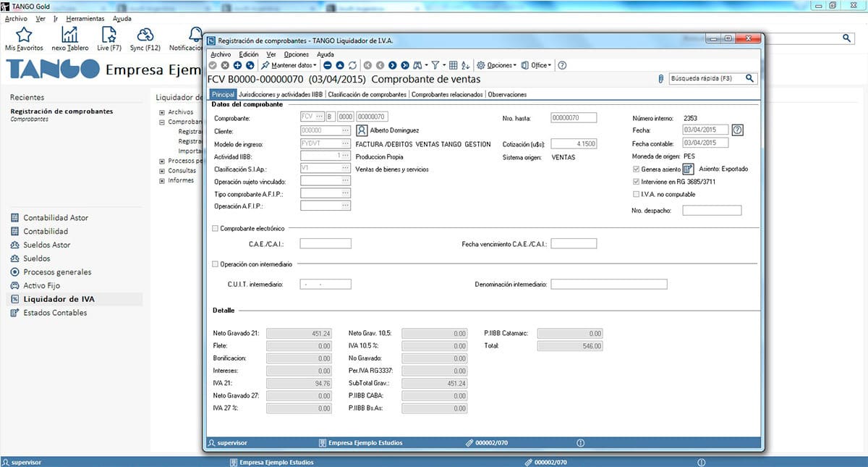
Task: Open lookup button of Tipo comprobante A.F.I.P.
Action: pyautogui.click(x=346, y=193)
